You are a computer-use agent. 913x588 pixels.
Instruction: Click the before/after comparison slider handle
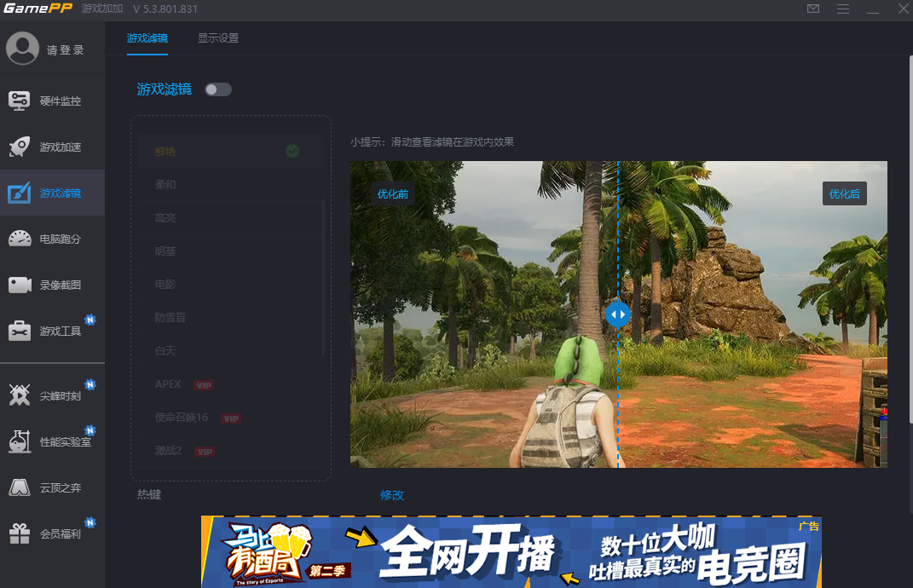tap(618, 314)
